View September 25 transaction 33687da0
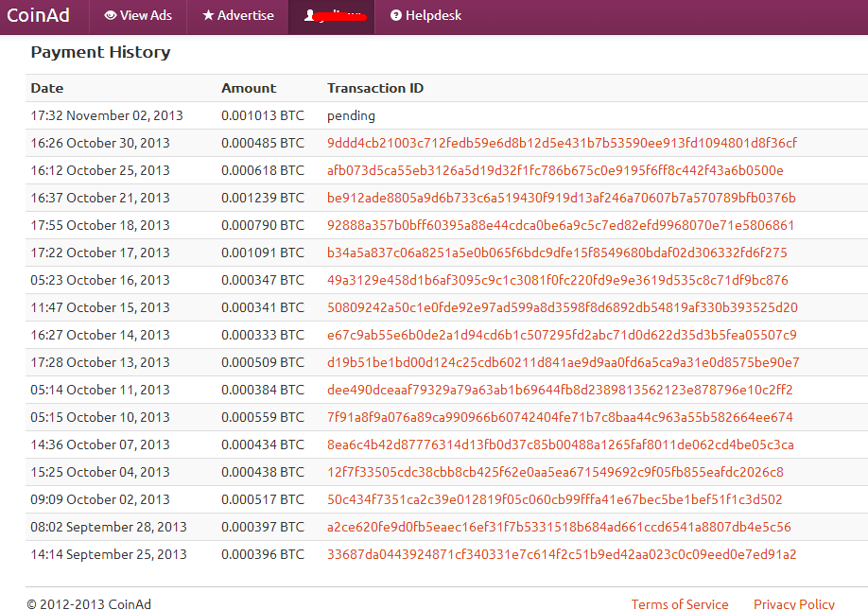This screenshot has height=610, width=868. tap(562, 554)
